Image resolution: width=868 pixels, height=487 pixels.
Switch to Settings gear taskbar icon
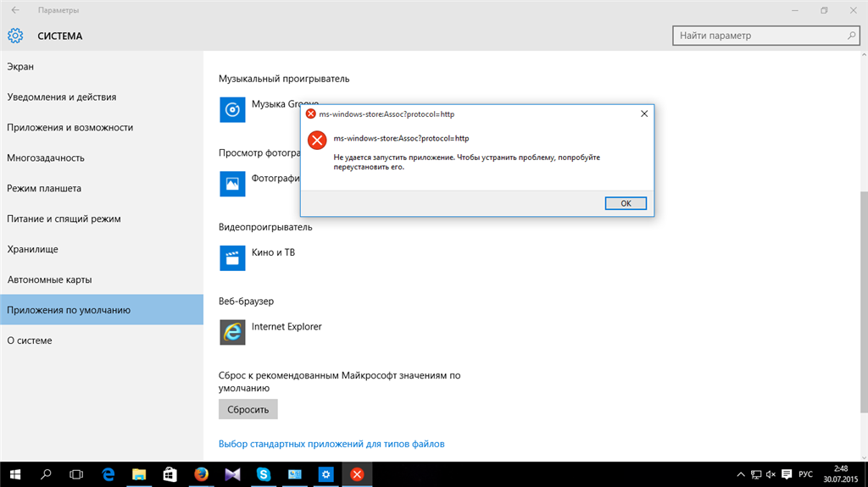point(326,474)
